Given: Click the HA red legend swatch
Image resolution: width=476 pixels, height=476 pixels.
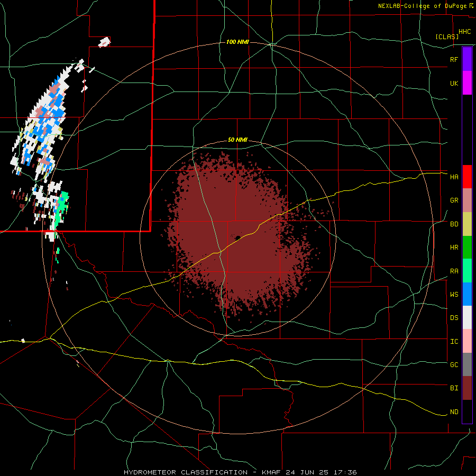Looking at the screenshot, I should pyautogui.click(x=467, y=177).
